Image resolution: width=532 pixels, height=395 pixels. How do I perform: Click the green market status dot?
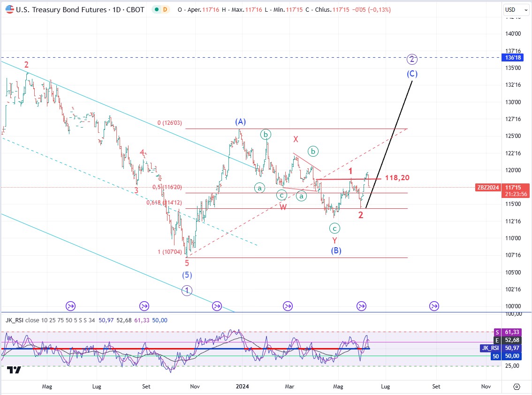click(156, 9)
